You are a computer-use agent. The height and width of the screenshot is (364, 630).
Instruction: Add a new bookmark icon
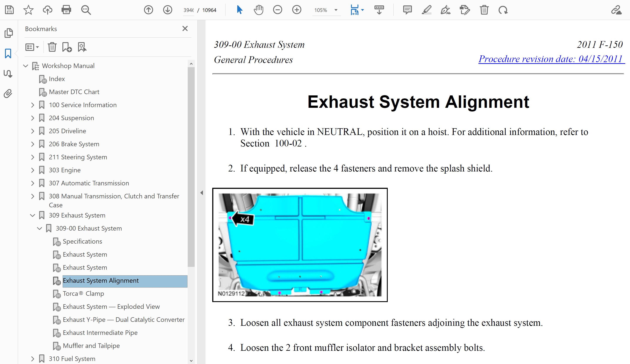point(67,47)
